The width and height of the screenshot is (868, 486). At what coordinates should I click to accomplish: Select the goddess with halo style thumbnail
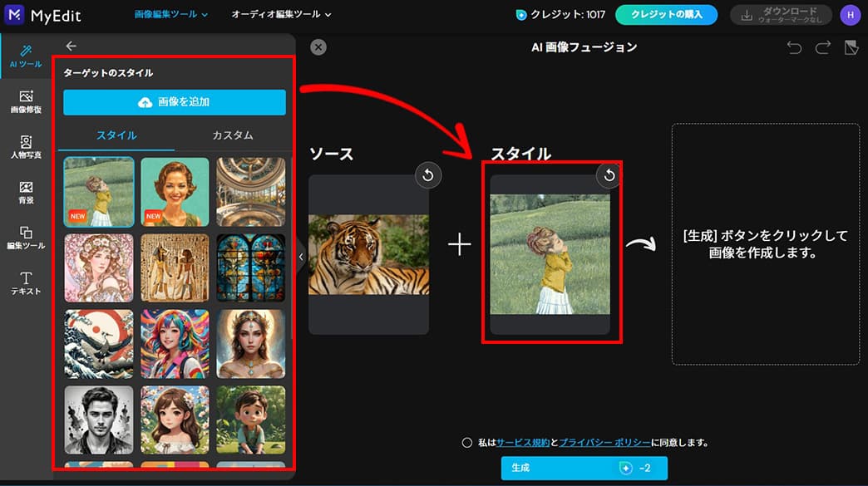coord(251,344)
